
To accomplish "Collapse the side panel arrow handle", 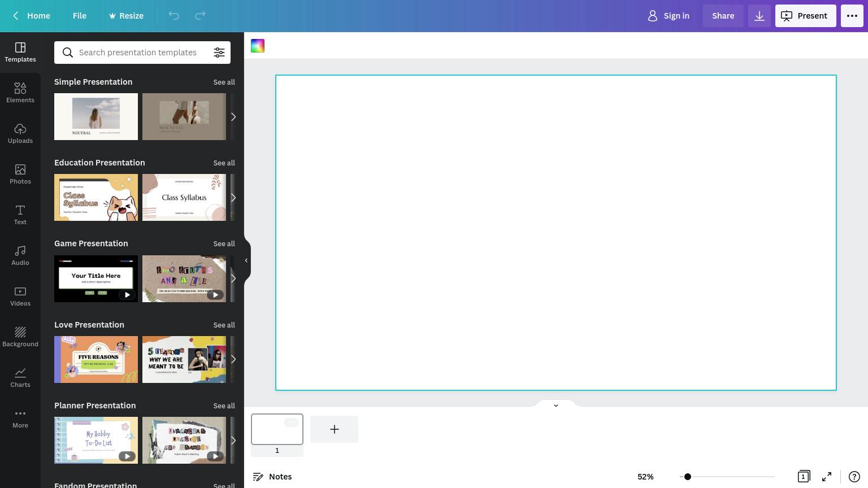I will tap(246, 260).
